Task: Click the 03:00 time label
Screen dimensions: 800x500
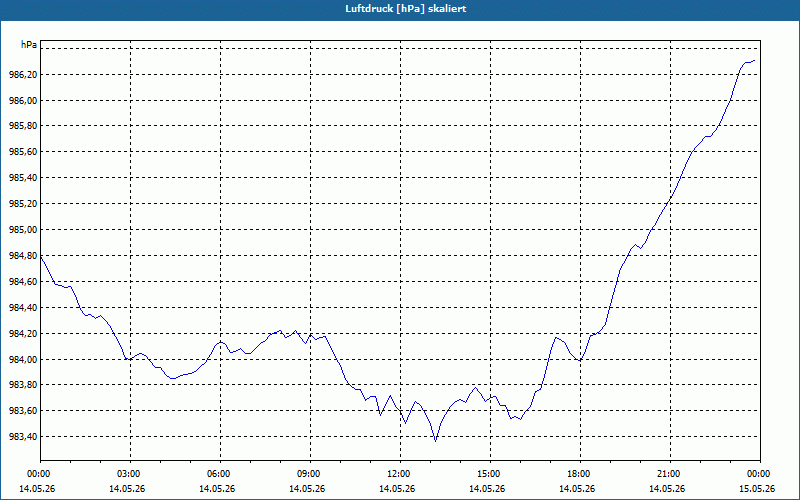Action: point(130,473)
